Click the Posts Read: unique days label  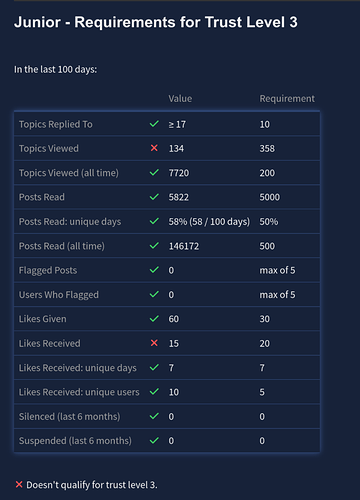click(70, 222)
